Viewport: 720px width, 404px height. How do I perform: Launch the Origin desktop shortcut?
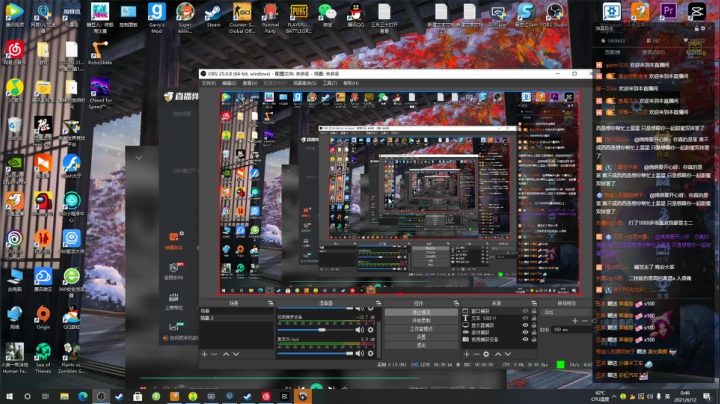(x=43, y=318)
